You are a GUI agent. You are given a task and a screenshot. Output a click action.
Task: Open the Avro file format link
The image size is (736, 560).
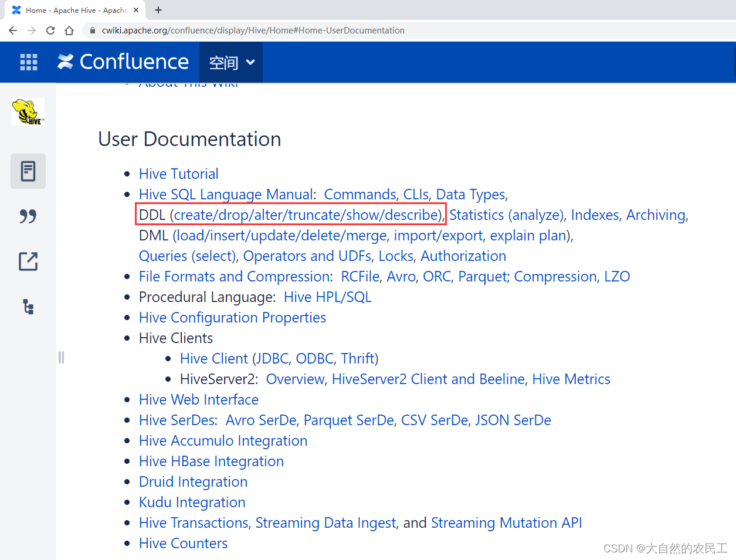click(401, 277)
